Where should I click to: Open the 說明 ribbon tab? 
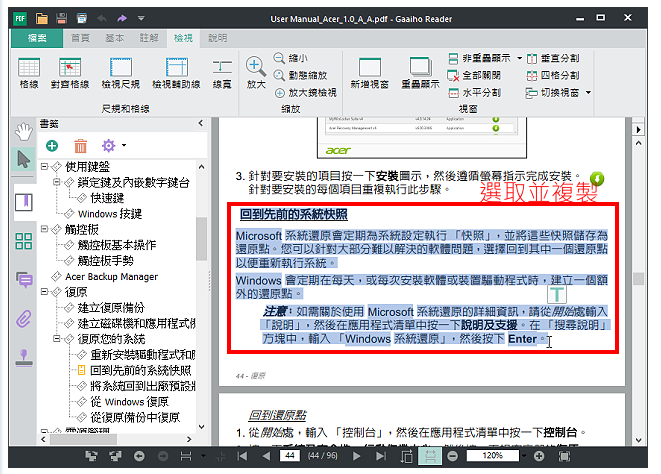[x=218, y=38]
